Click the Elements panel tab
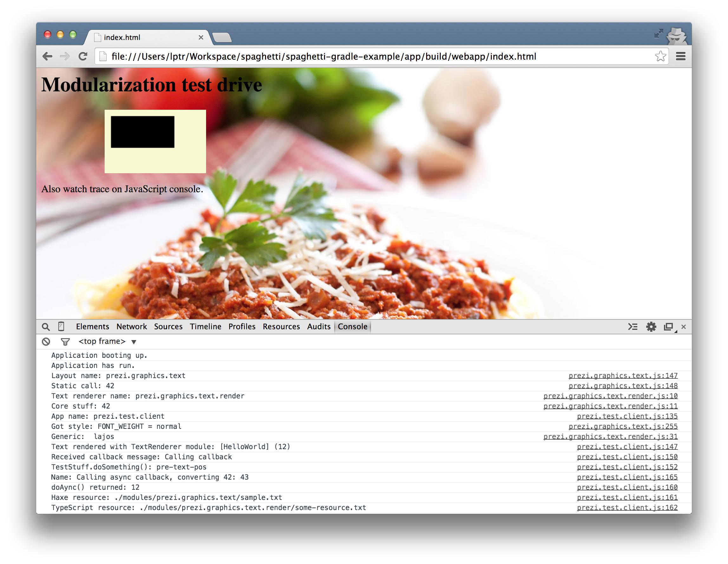 [92, 327]
